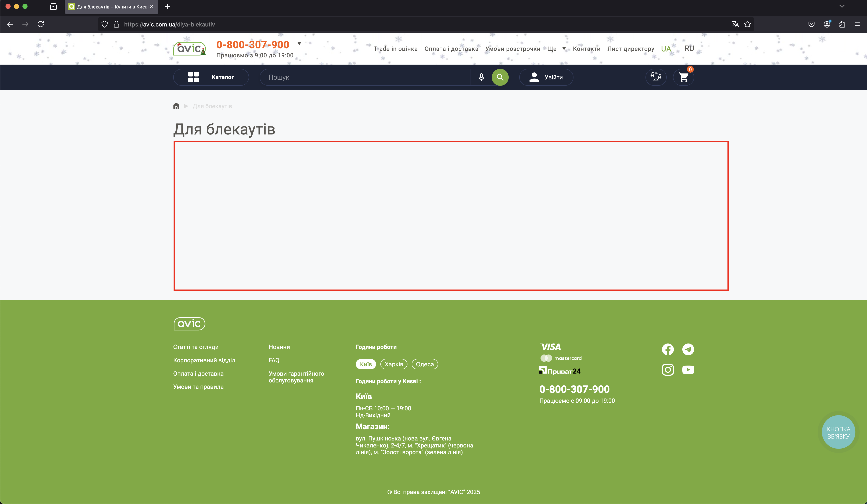This screenshot has width=867, height=504.
Task: Select the Одеса city toggle
Action: tap(425, 364)
